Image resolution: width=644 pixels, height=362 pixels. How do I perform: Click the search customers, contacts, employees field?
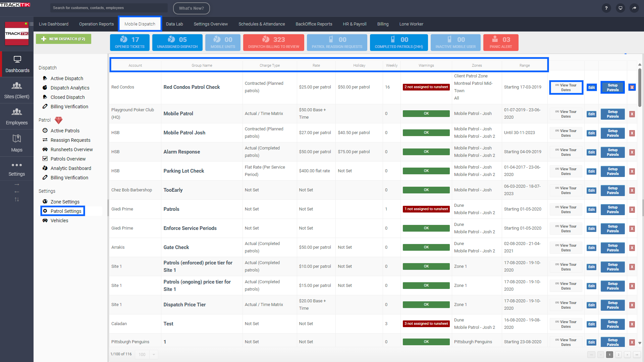pos(109,8)
